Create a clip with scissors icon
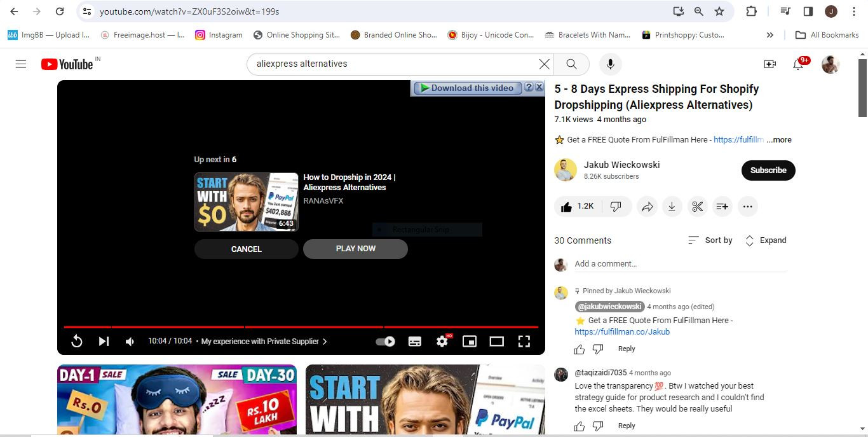868x437 pixels. coord(697,206)
